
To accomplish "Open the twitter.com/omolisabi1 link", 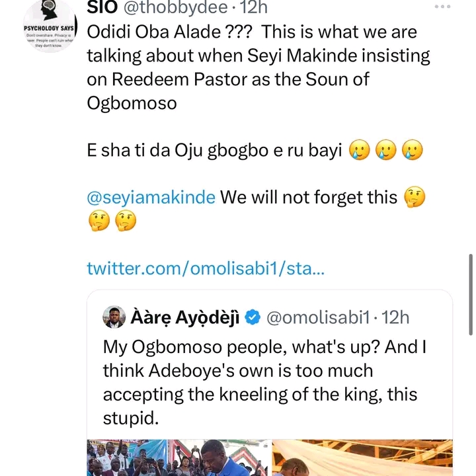I will click(206, 268).
